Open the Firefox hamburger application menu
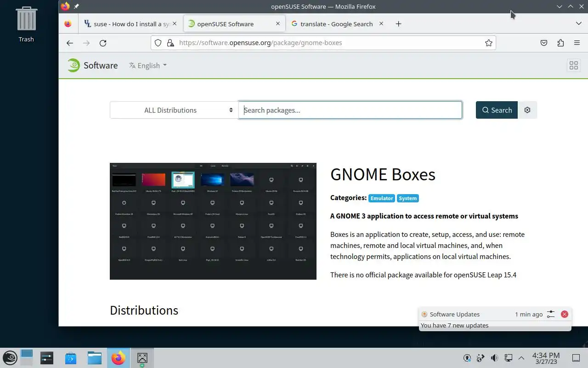The height and width of the screenshot is (368, 588). 577,43
